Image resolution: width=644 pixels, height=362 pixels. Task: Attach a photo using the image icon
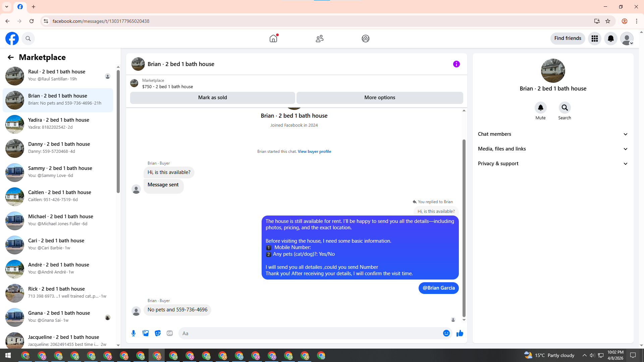(146, 333)
